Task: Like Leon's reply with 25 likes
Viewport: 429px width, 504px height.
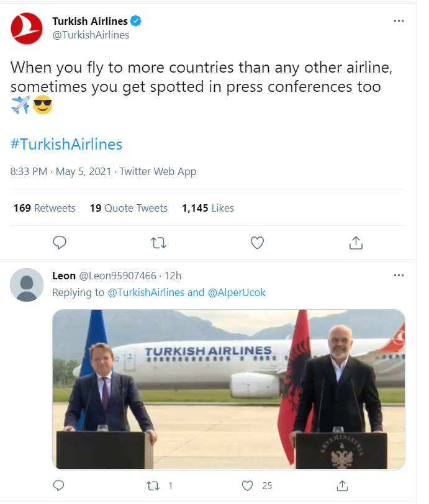Action: [248, 485]
